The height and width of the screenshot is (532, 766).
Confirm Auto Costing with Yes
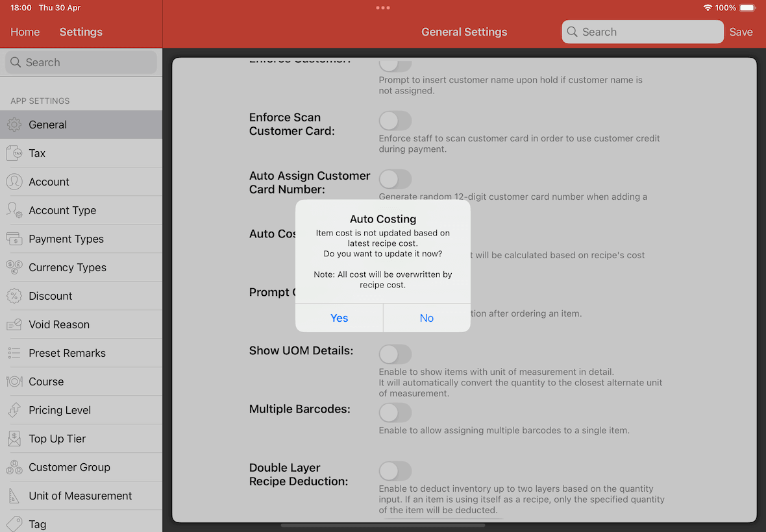pos(339,318)
